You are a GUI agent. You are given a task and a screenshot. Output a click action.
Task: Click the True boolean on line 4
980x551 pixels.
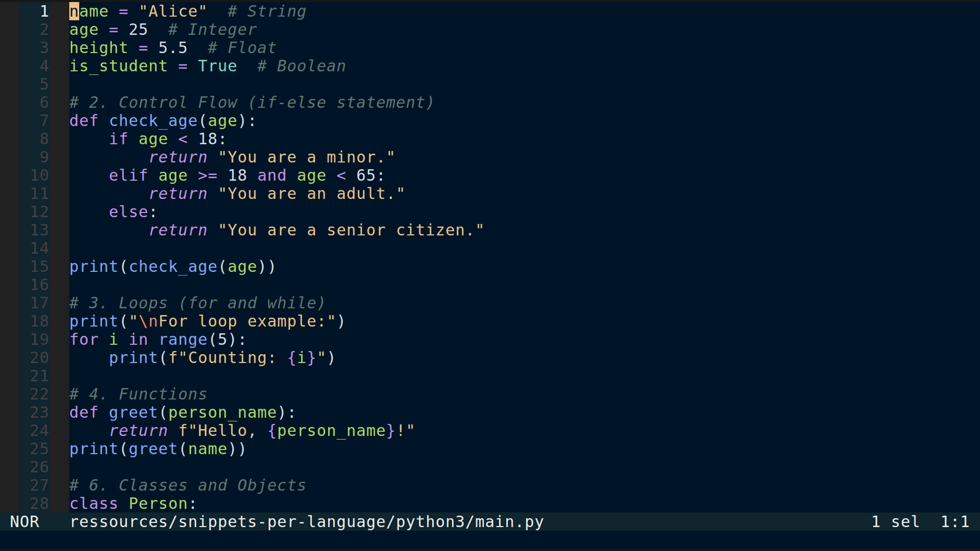(x=217, y=66)
